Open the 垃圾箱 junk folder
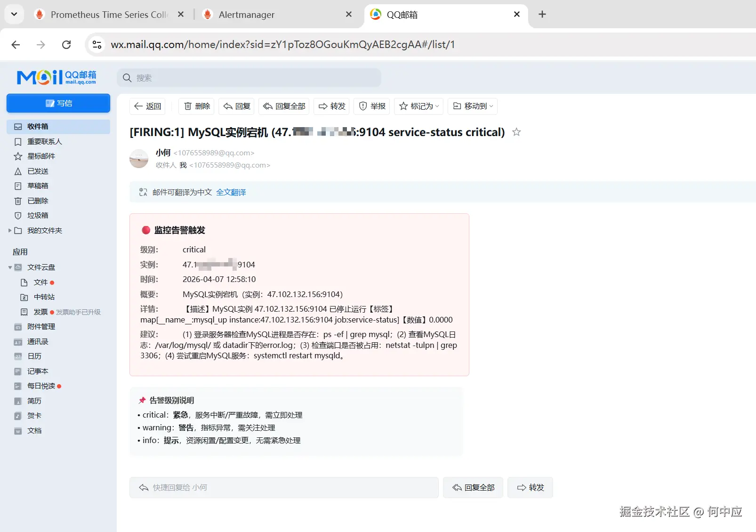756x532 pixels. point(37,215)
